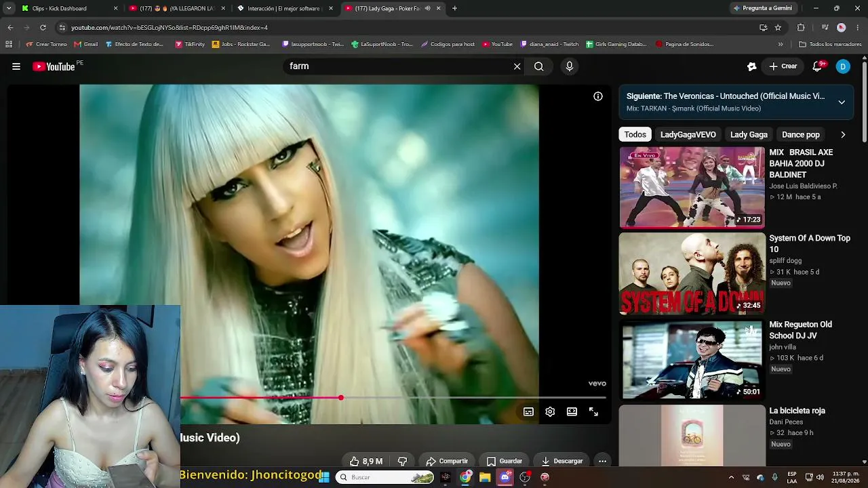Screen dimensions: 868x488
Task: Visit the john villa channel
Action: click(x=783, y=347)
